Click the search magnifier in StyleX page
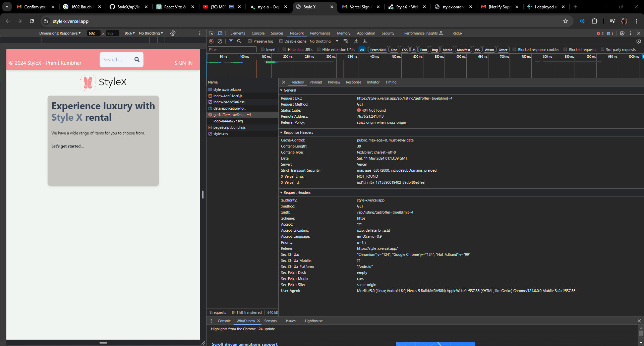This screenshot has width=644, height=346. pos(137,59)
